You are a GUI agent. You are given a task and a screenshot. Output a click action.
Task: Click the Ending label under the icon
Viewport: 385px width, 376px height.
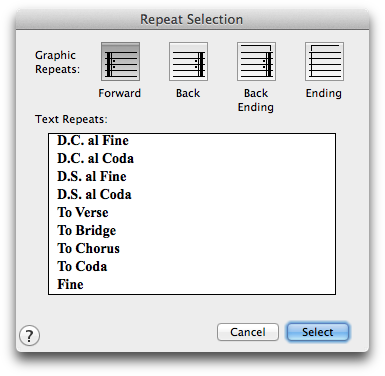[324, 93]
